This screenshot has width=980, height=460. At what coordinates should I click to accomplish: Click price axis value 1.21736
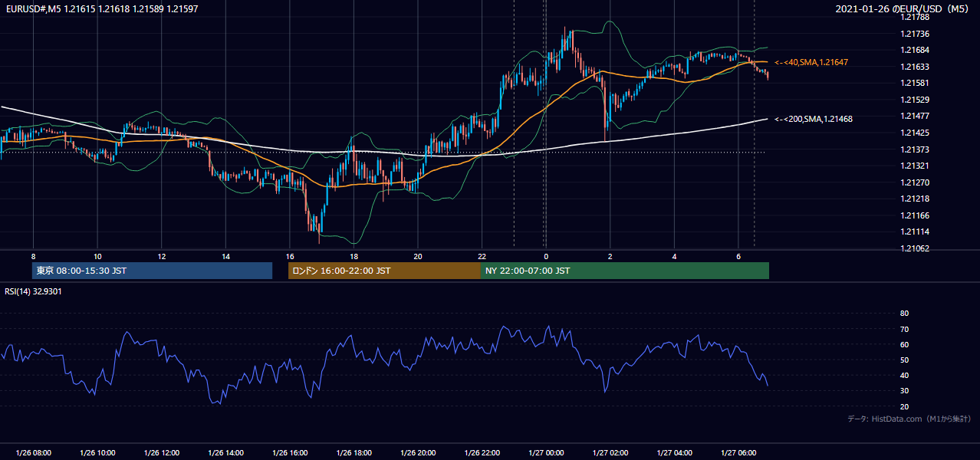[916, 34]
